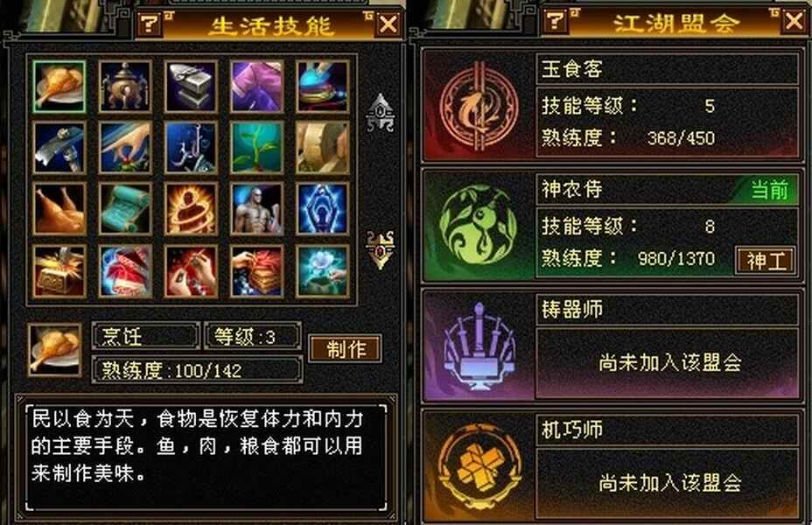The height and width of the screenshot is (525, 812).
Task: Open help for 江湖盟会 window
Action: coord(555,21)
